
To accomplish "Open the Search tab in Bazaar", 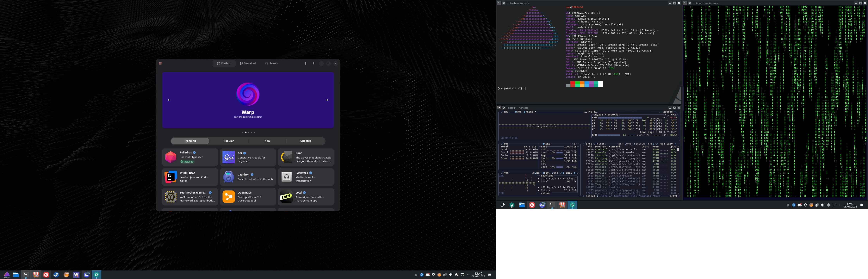I will pyautogui.click(x=272, y=63).
